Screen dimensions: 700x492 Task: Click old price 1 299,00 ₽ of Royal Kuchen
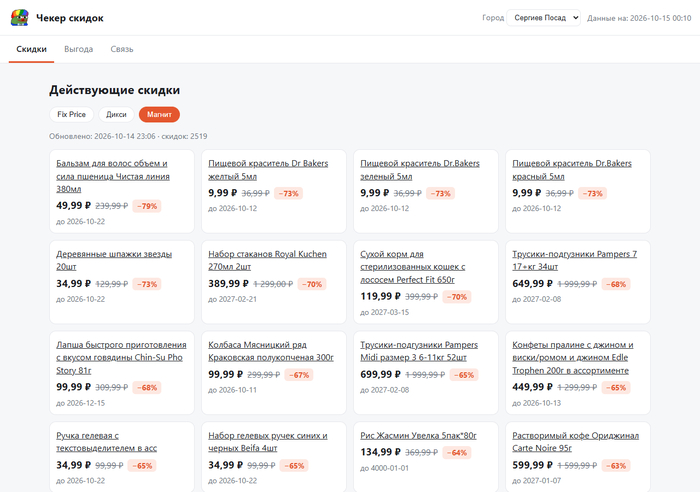pyautogui.click(x=273, y=284)
